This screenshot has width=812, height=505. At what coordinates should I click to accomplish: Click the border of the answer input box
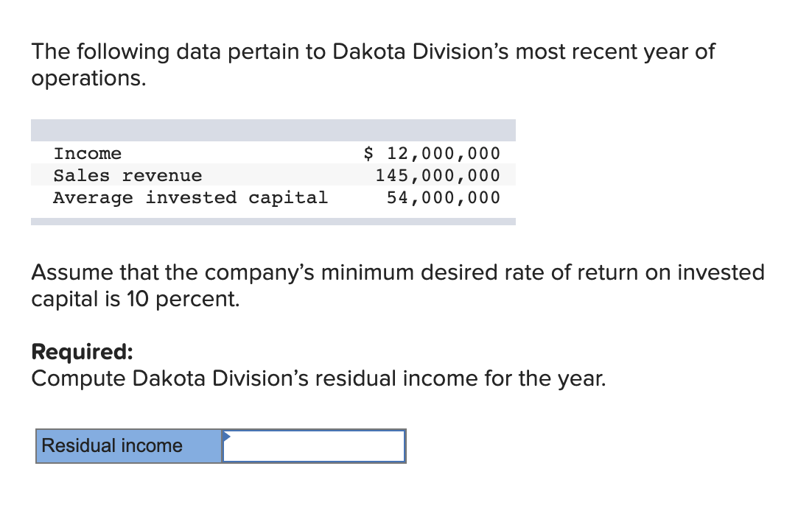point(313,431)
